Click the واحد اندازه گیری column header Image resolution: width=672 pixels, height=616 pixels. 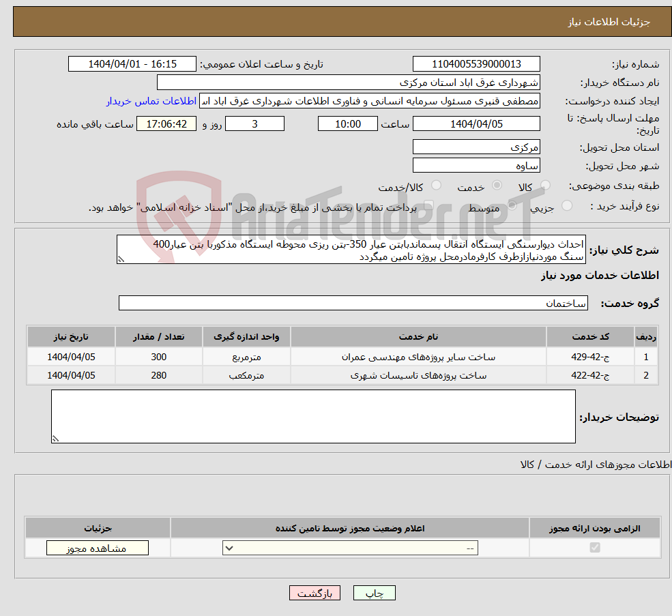(x=246, y=337)
